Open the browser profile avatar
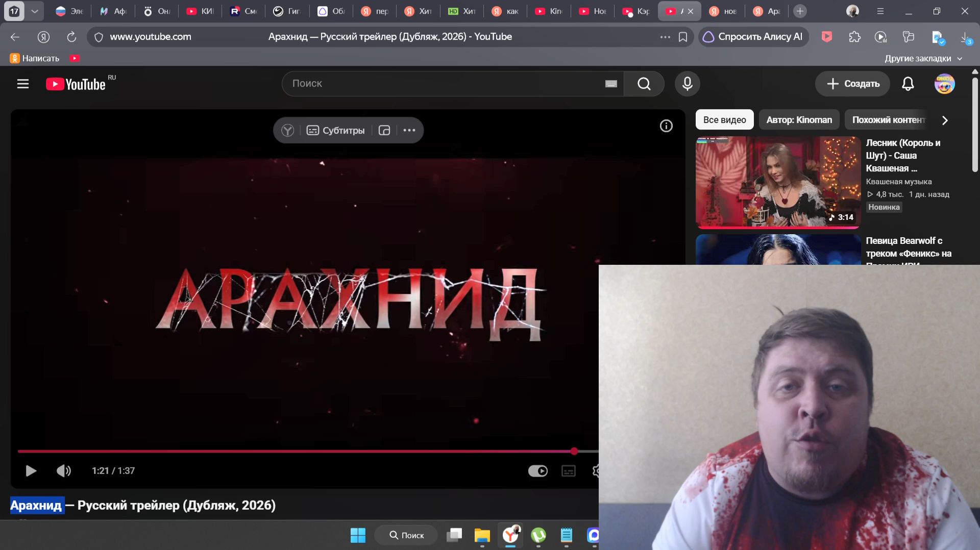This screenshot has width=980, height=550. 852,11
